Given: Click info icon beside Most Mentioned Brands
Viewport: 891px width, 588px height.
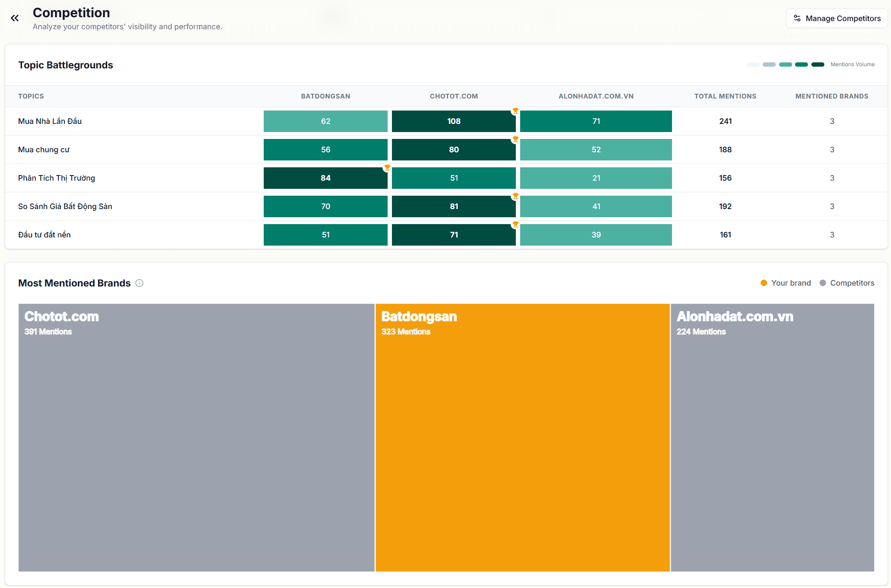Looking at the screenshot, I should (139, 283).
